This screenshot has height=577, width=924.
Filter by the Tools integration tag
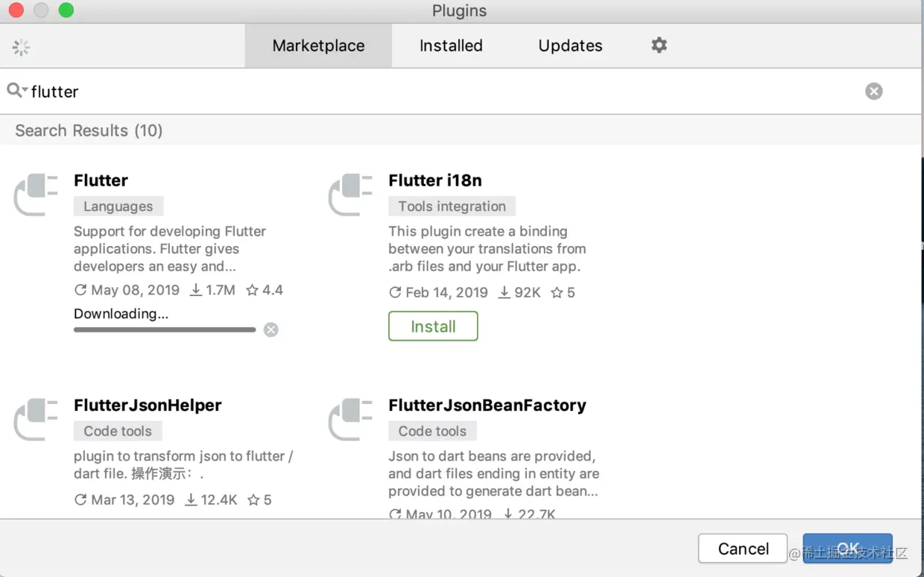tap(452, 206)
